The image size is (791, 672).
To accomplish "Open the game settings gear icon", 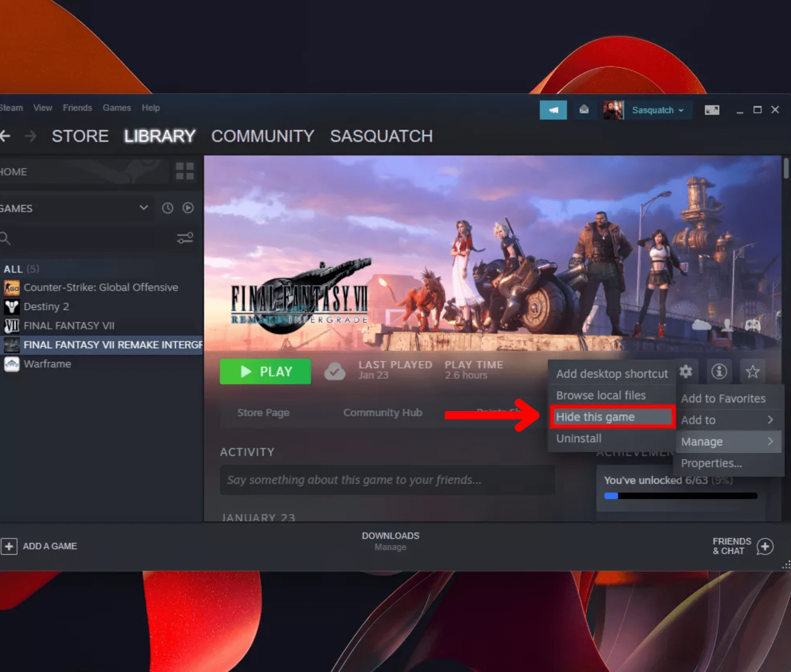I will pos(686,371).
